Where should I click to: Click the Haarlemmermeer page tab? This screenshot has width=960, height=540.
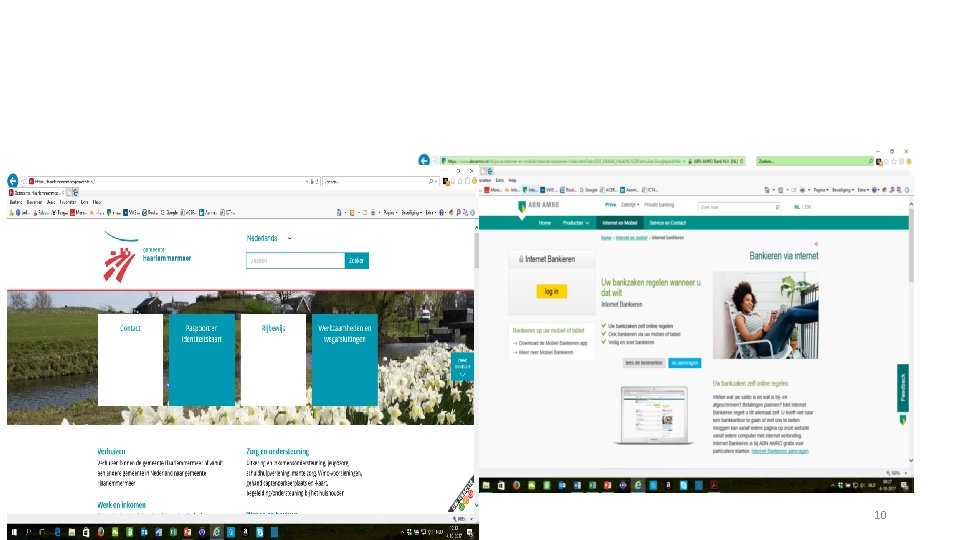click(x=36, y=193)
